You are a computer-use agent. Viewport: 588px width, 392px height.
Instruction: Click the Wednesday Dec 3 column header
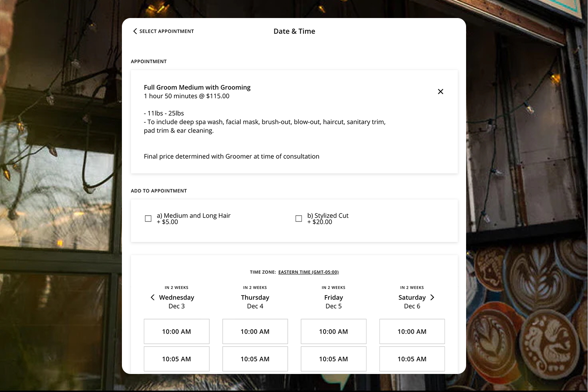[x=177, y=301]
